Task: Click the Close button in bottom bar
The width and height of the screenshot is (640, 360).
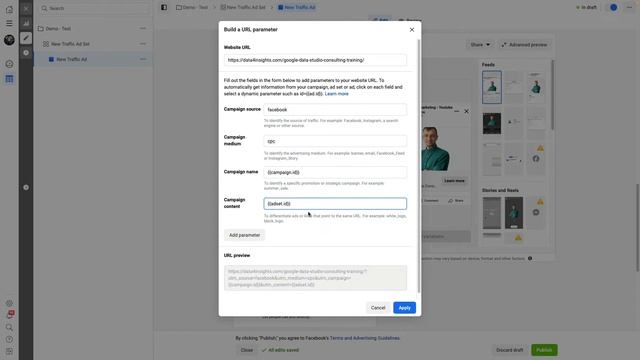Action: [247, 350]
